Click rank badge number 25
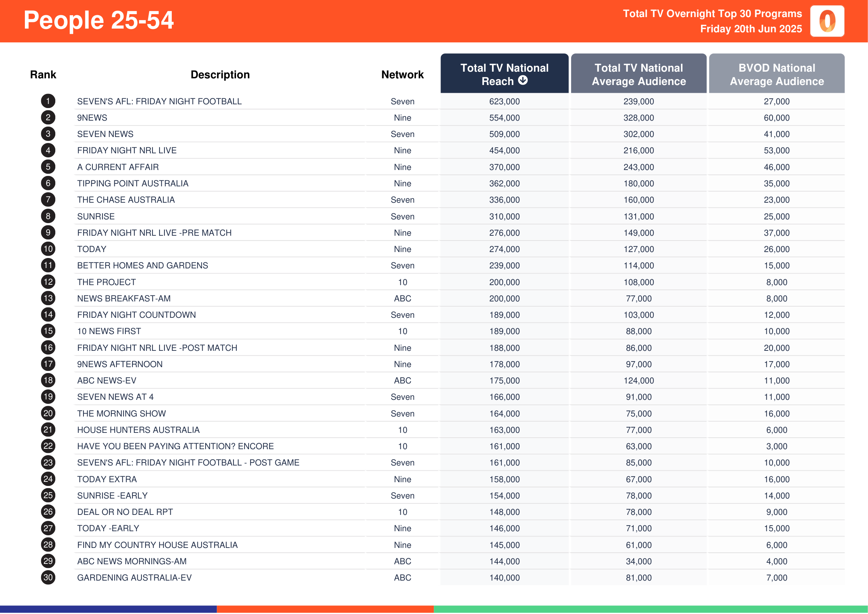868x614 pixels. pos(48,495)
